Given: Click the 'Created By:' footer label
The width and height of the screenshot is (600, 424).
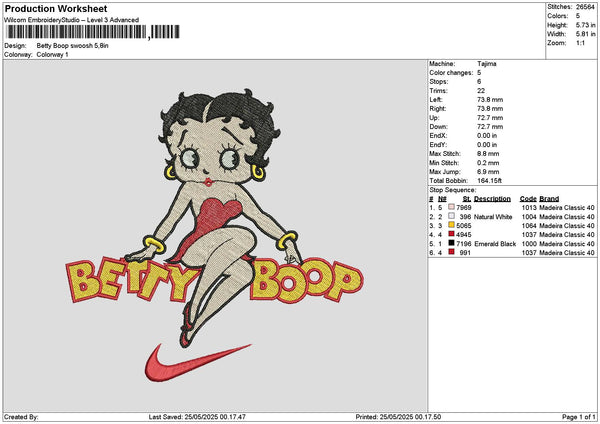Looking at the screenshot, I should click(21, 417).
